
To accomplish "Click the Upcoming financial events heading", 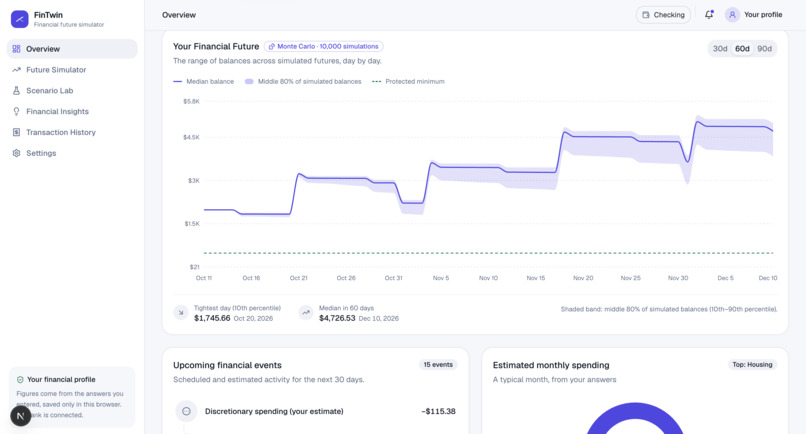I will click(227, 365).
